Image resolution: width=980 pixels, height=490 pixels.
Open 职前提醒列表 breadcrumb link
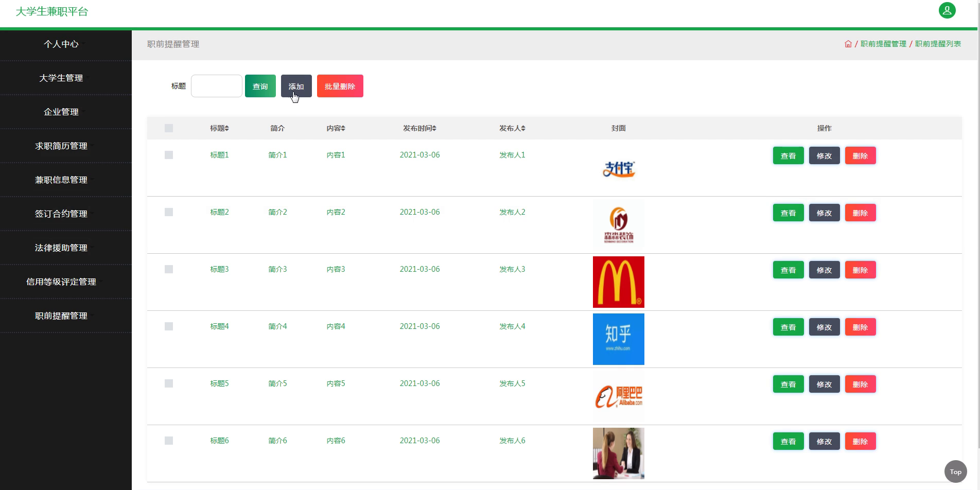(938, 44)
